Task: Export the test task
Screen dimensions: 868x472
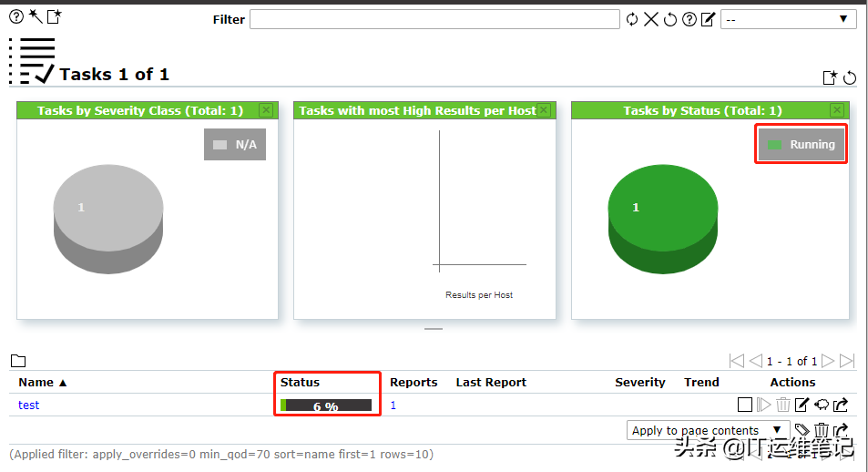Action: (x=841, y=405)
